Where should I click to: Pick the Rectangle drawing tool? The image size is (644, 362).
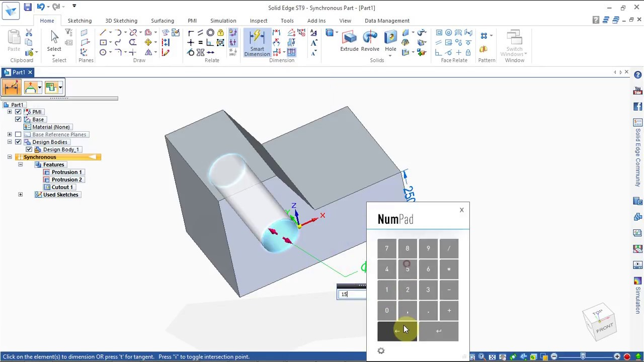click(x=103, y=43)
